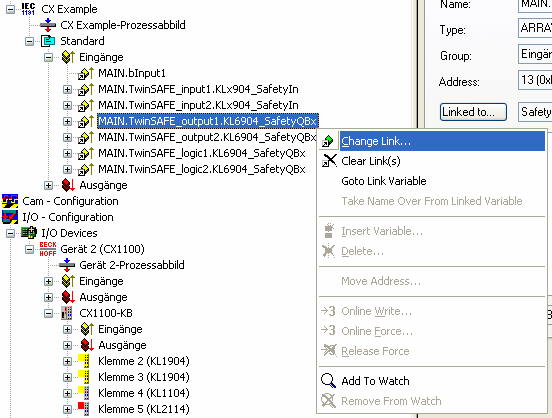Expand Klemme 5 (KL2114) node
This screenshot has width=552, height=418.
(67, 409)
